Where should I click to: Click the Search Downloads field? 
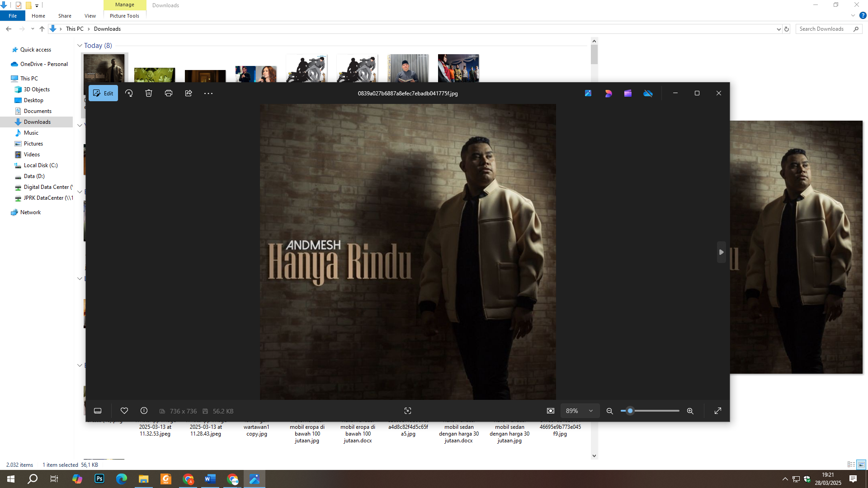[x=829, y=29]
